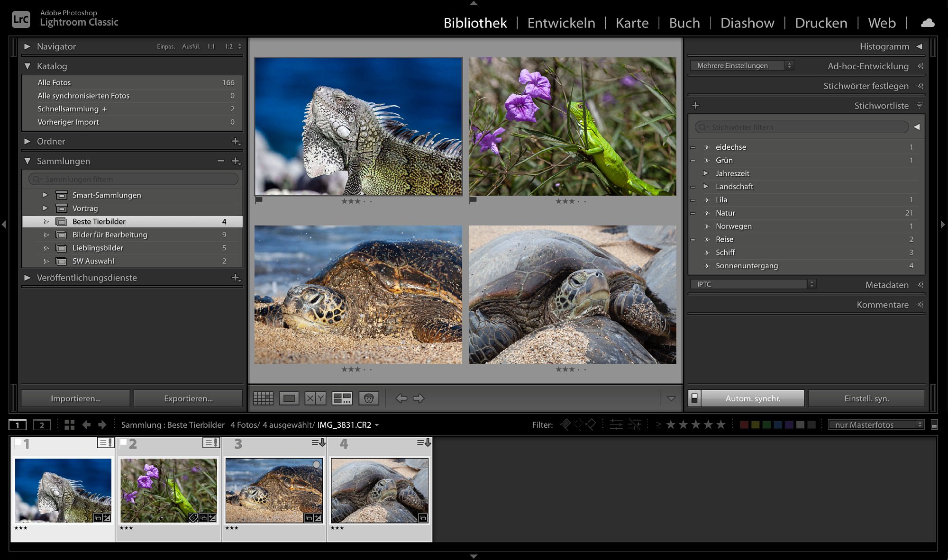
Task: Click the Exportieren button
Action: [188, 398]
